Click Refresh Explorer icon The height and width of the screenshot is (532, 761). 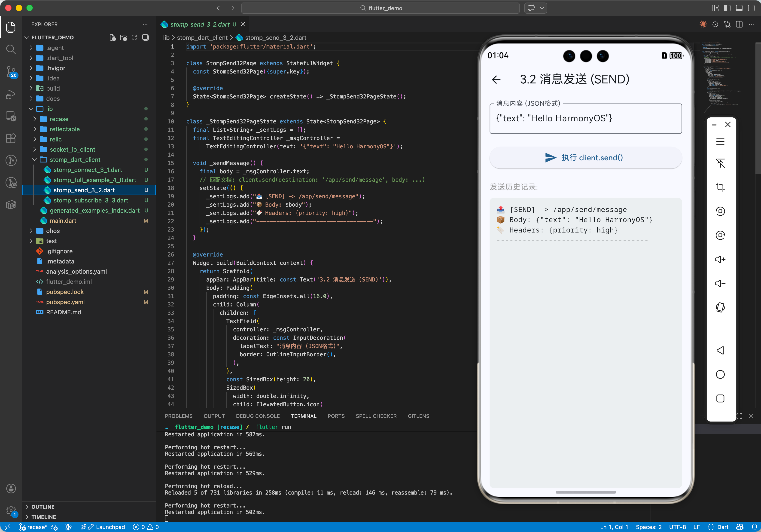click(x=134, y=37)
